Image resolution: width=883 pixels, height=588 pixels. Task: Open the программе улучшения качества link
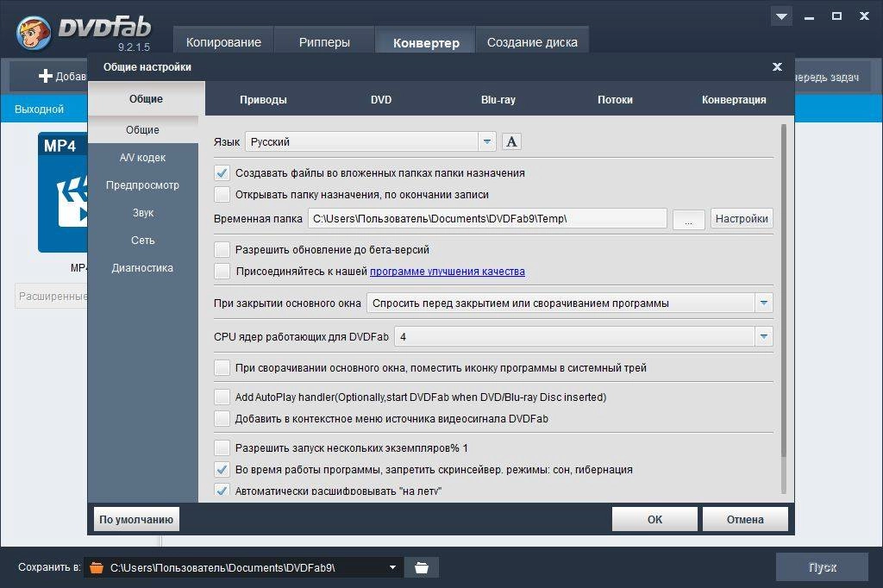coord(448,272)
